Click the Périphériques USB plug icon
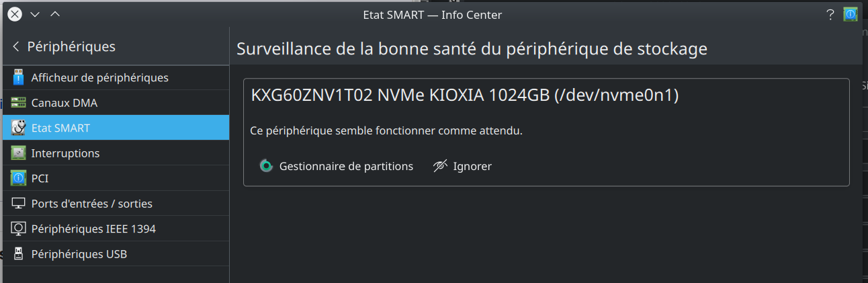 pos(18,254)
